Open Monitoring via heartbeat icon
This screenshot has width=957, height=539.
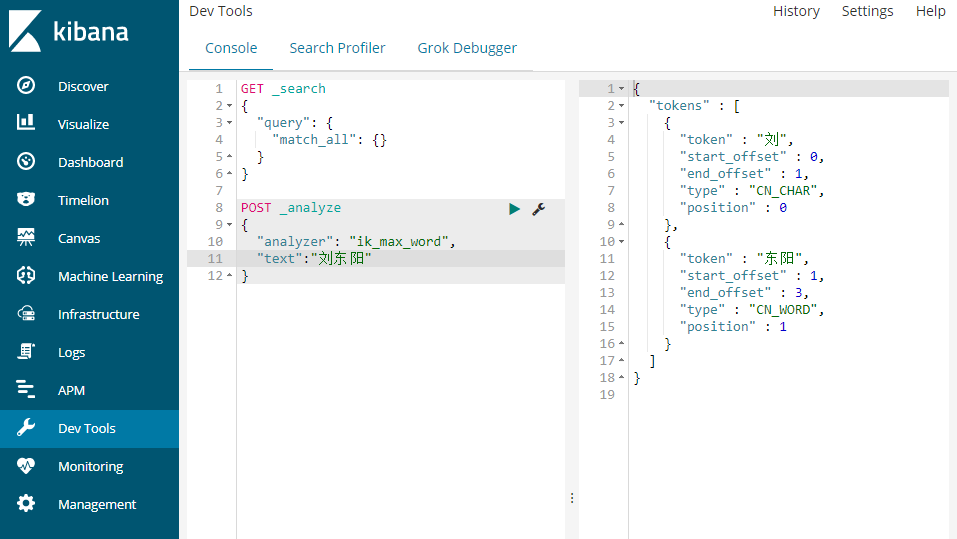click(x=26, y=466)
